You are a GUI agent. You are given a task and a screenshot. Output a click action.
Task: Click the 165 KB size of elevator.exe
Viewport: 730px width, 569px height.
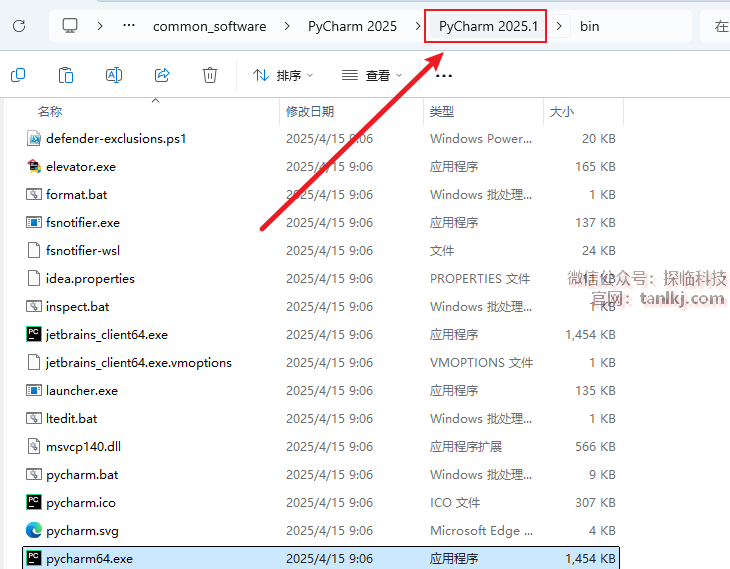tap(595, 167)
